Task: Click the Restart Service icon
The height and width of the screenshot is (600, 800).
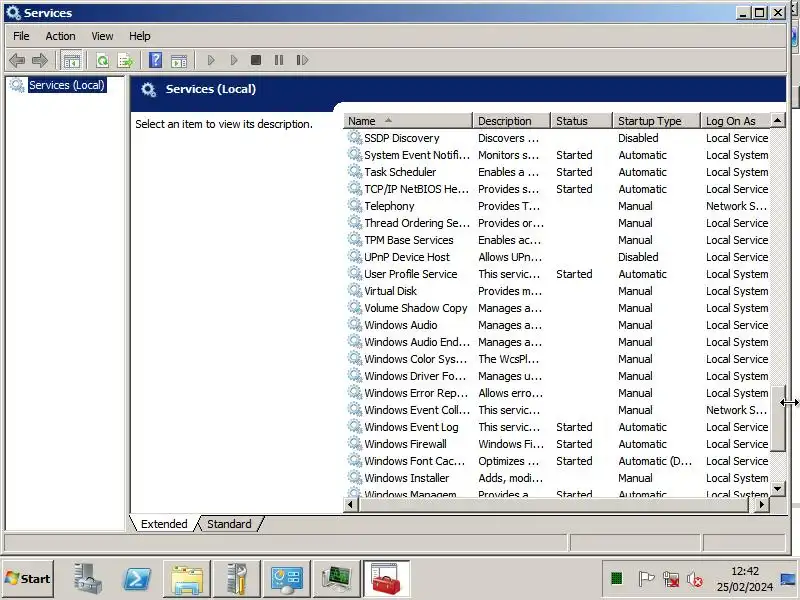Action: click(302, 60)
